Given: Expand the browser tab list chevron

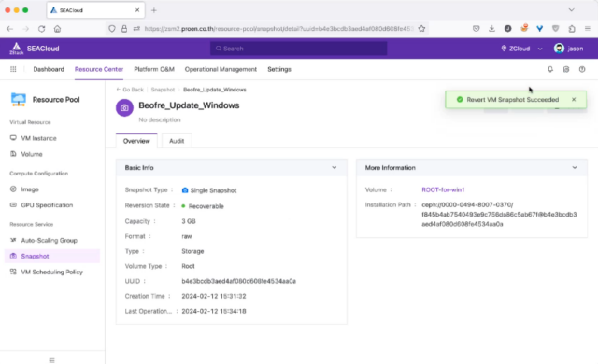Looking at the screenshot, I should click(571, 10).
